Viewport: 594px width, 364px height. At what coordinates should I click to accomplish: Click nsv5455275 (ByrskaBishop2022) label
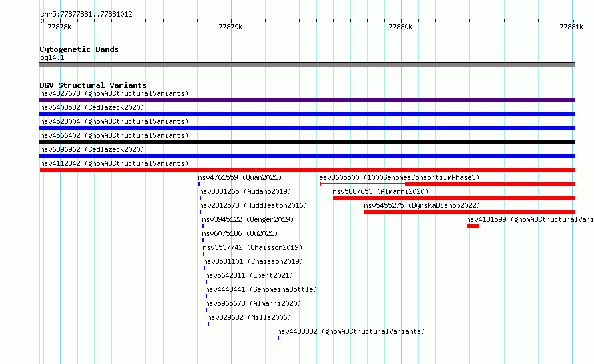click(x=422, y=205)
